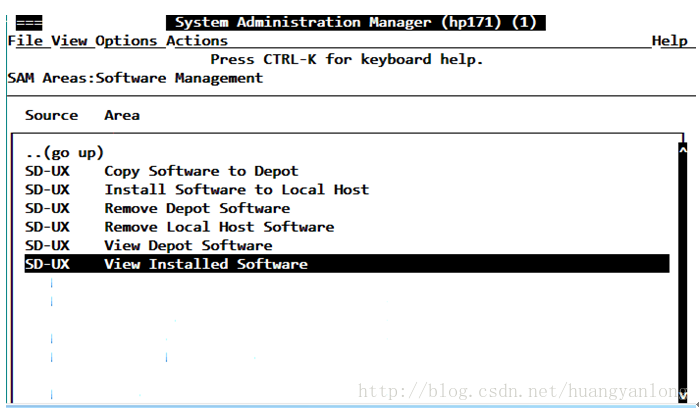Viewport: 699px width, 411px height.
Task: Open the Actions menu
Action: point(197,41)
